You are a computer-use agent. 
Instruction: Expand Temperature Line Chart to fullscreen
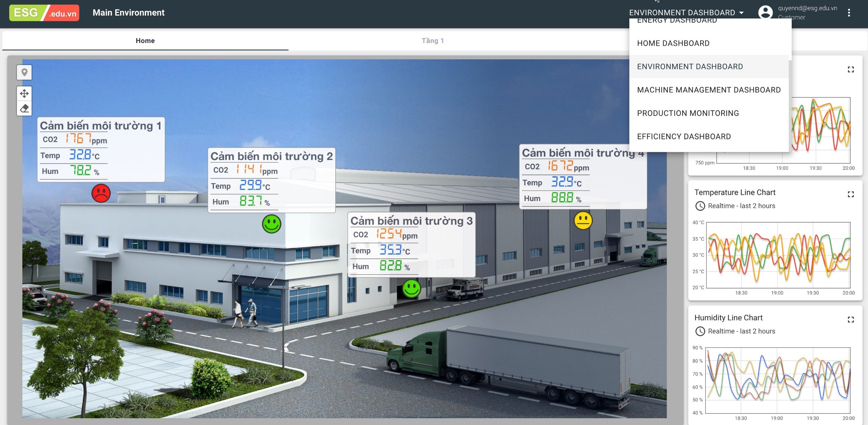click(850, 194)
